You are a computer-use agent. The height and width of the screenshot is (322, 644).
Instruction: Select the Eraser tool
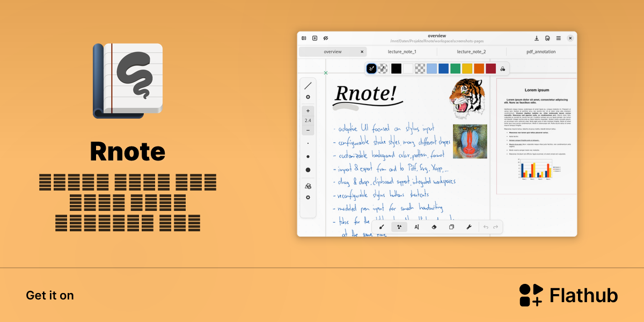click(x=434, y=227)
